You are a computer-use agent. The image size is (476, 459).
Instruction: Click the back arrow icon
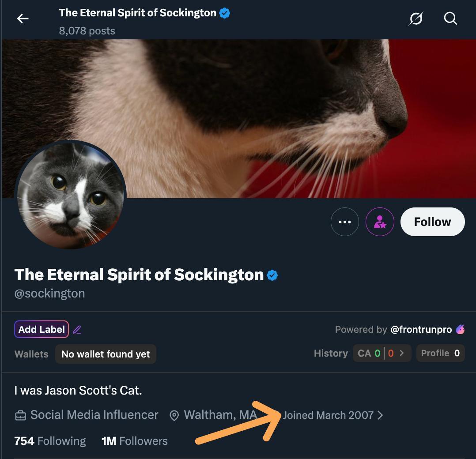[x=23, y=19]
